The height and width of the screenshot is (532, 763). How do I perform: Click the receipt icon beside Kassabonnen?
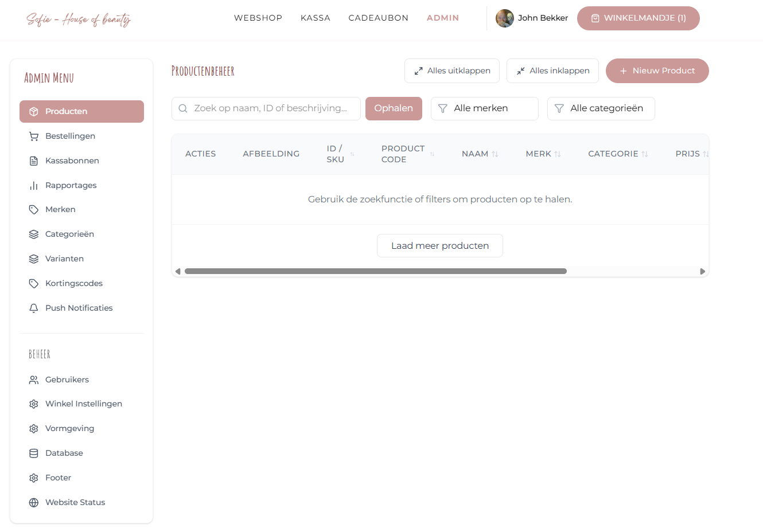[34, 161]
